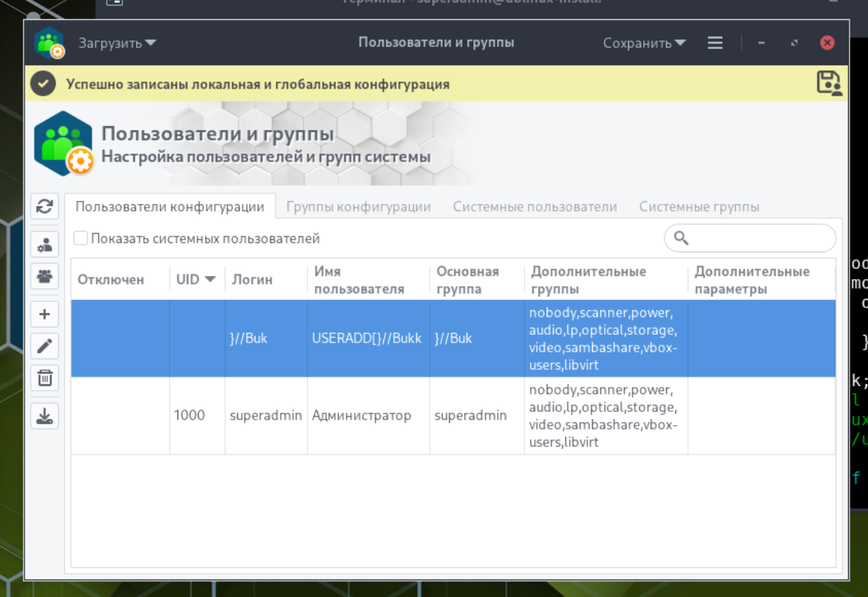
Task: Click the download tray icon in sidebar
Action: tap(44, 416)
